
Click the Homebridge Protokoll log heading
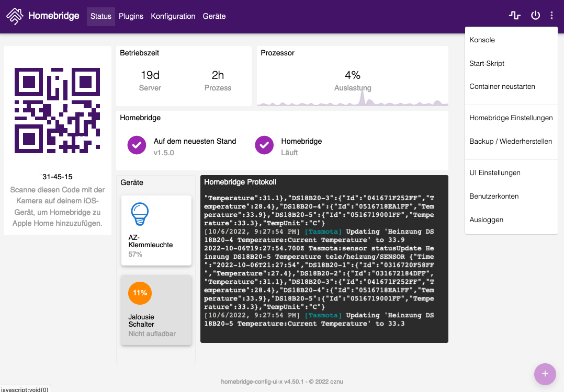coord(240,182)
